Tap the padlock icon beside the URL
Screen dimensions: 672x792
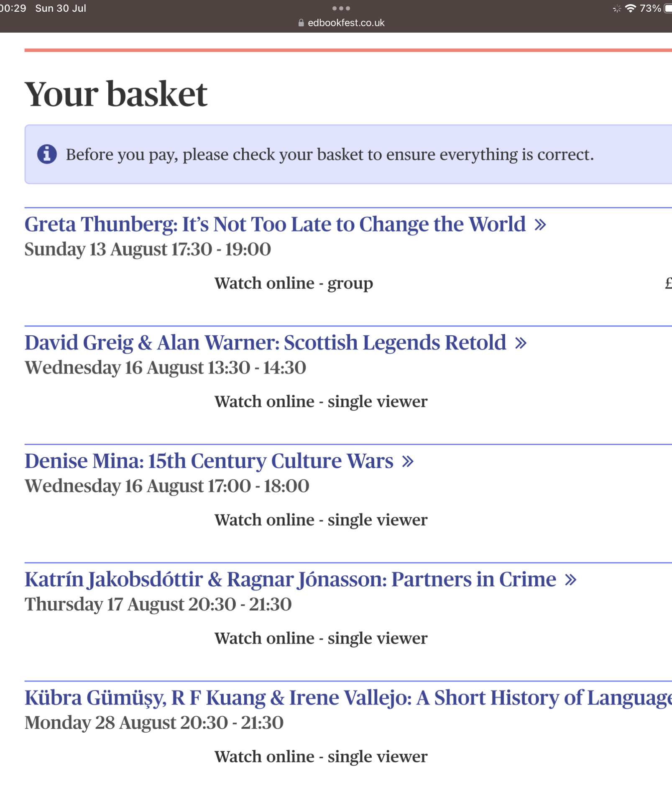point(301,23)
